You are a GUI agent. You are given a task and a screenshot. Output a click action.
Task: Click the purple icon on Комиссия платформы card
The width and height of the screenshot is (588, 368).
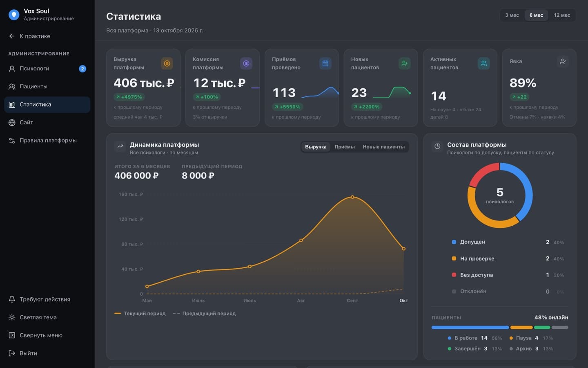(246, 63)
